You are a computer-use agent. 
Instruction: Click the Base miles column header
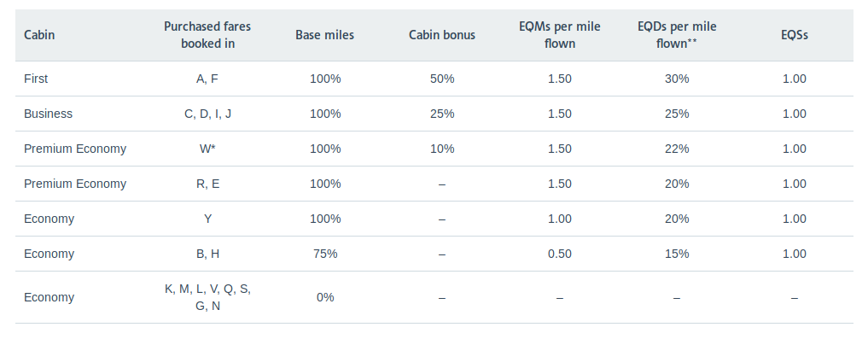tap(325, 35)
